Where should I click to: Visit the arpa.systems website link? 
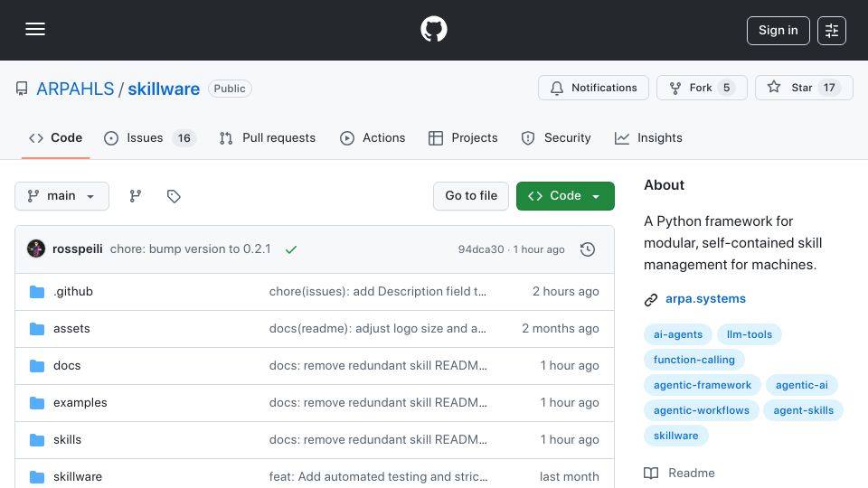(705, 299)
